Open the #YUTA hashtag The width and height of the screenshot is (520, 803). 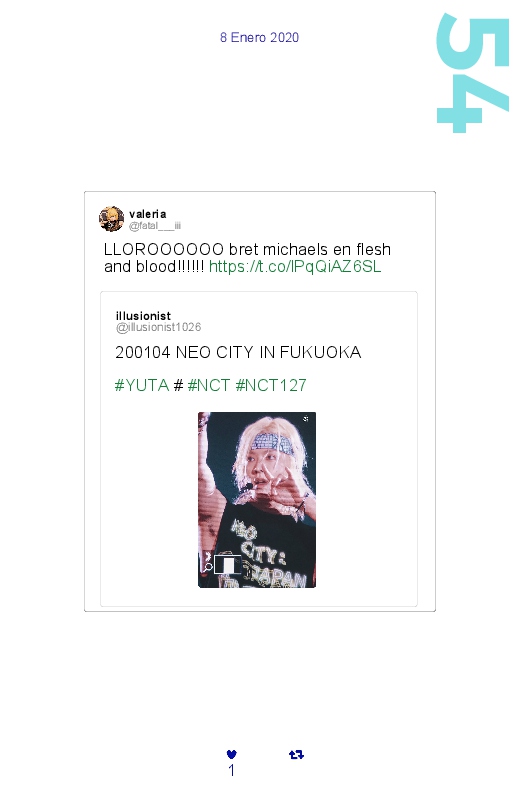pyautogui.click(x=142, y=385)
